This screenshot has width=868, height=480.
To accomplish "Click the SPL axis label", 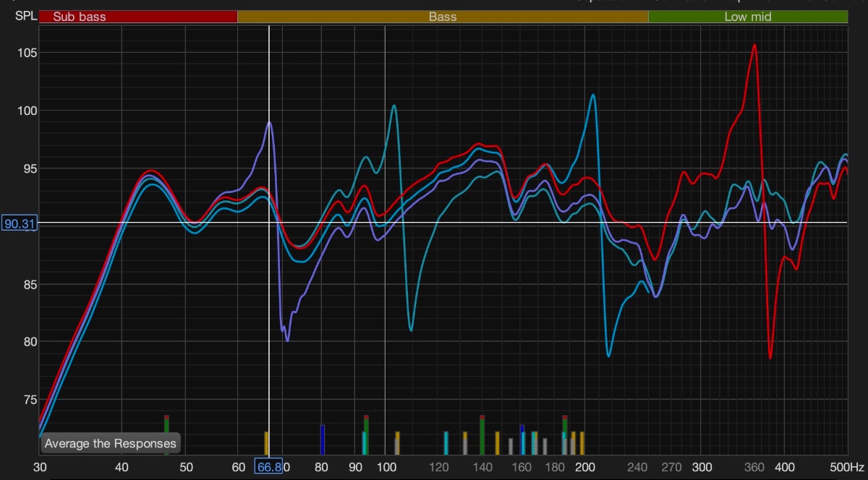I will 25,15.
